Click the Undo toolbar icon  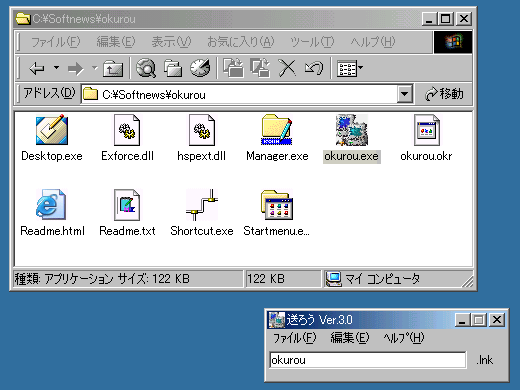314,68
